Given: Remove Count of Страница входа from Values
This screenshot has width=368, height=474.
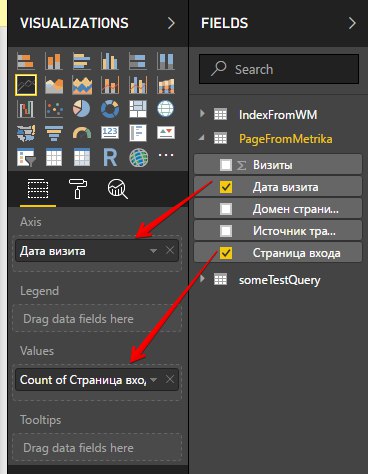Looking at the screenshot, I should 170,379.
